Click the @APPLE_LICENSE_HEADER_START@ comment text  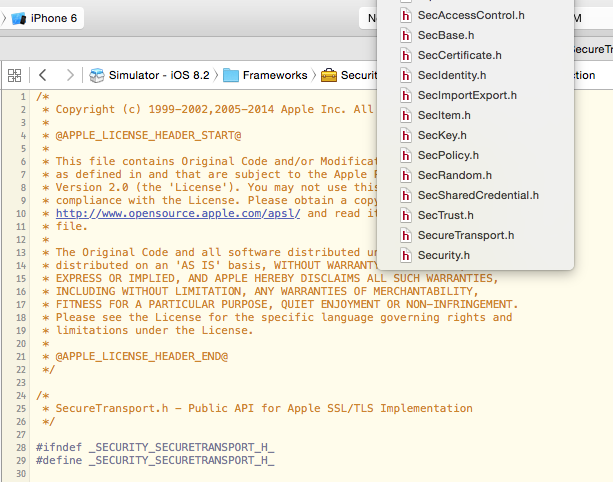[148, 135]
